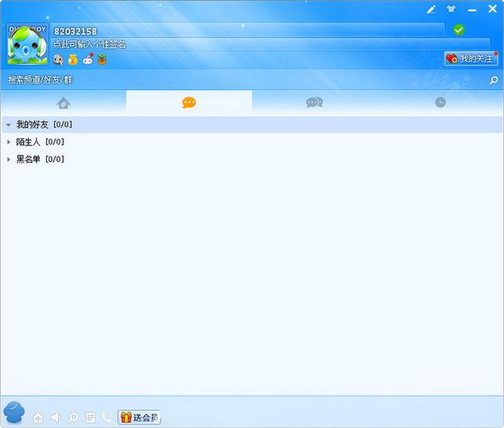The width and height of the screenshot is (504, 428).
Task: Switch to the home channel tab
Action: click(63, 103)
